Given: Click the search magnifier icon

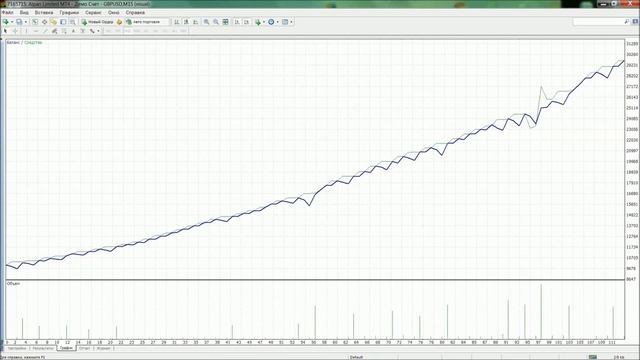Looking at the screenshot, I should 627,22.
